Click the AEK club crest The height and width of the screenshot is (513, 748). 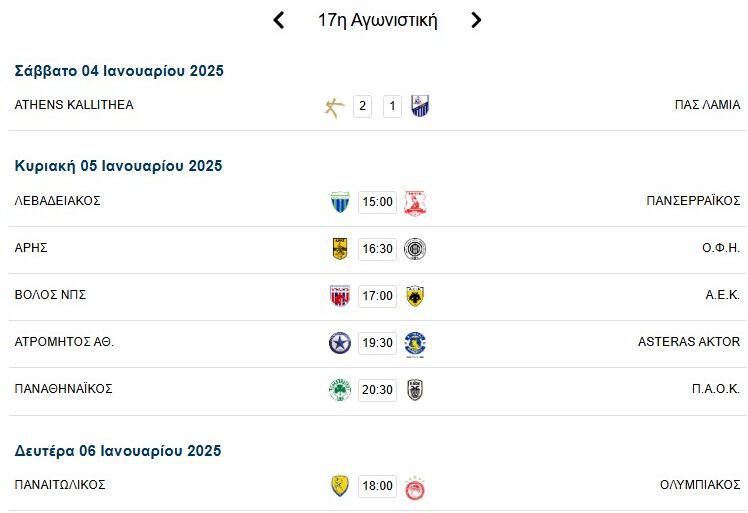coord(414,296)
